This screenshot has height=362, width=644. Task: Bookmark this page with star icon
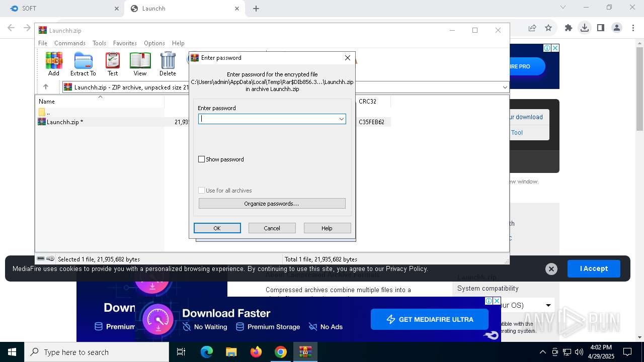coord(548,28)
